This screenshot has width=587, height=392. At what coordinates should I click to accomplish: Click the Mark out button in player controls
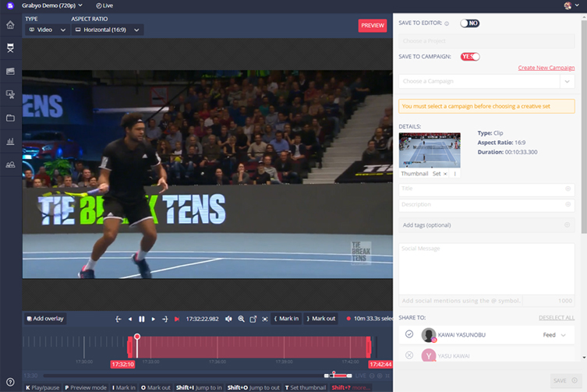321,319
